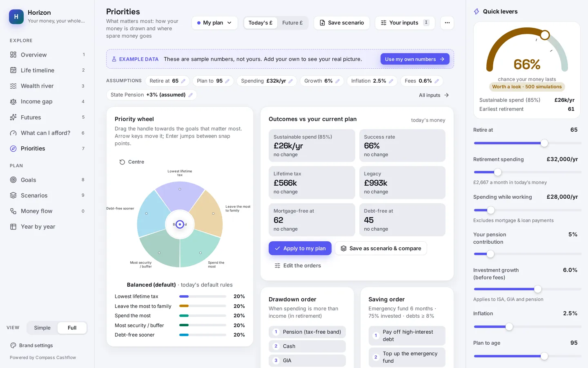The image size is (588, 368).
Task: Click the Centre reset icon
Action: tap(122, 162)
